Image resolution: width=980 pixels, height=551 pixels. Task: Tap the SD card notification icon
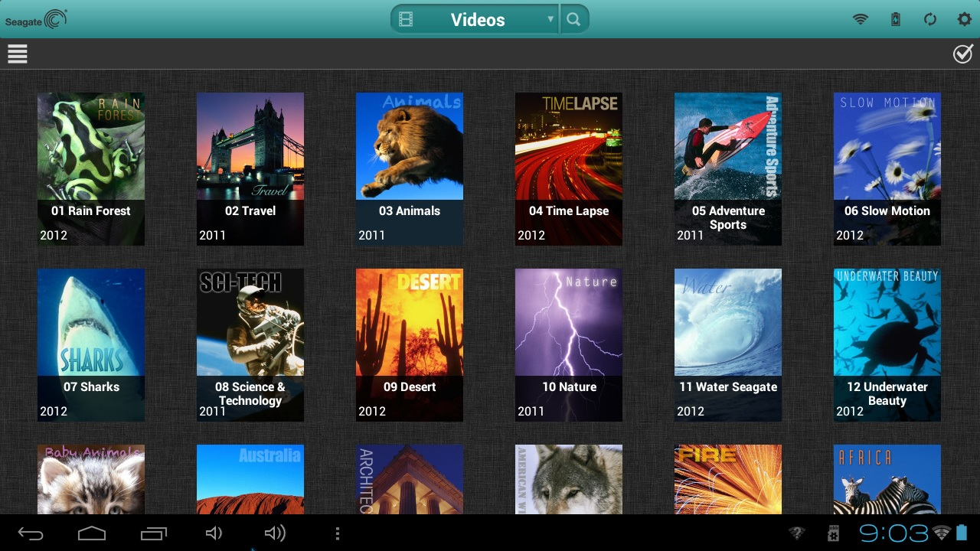834,533
